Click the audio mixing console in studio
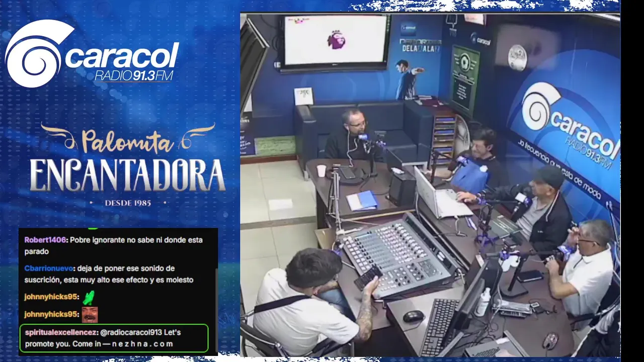The height and width of the screenshot is (362, 644). [x=400, y=254]
